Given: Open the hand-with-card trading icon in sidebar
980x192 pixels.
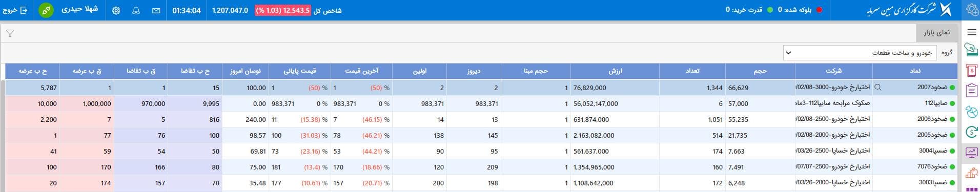Looking at the screenshot, I should click(971, 50).
